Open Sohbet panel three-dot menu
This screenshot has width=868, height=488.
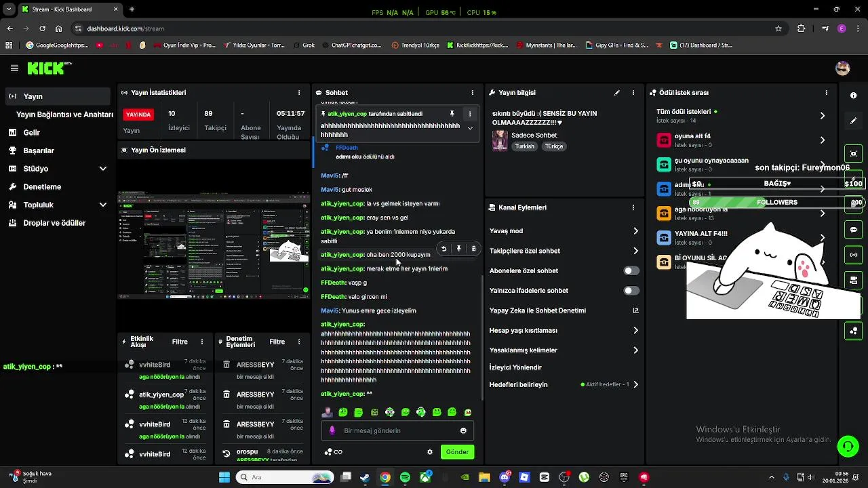473,93
